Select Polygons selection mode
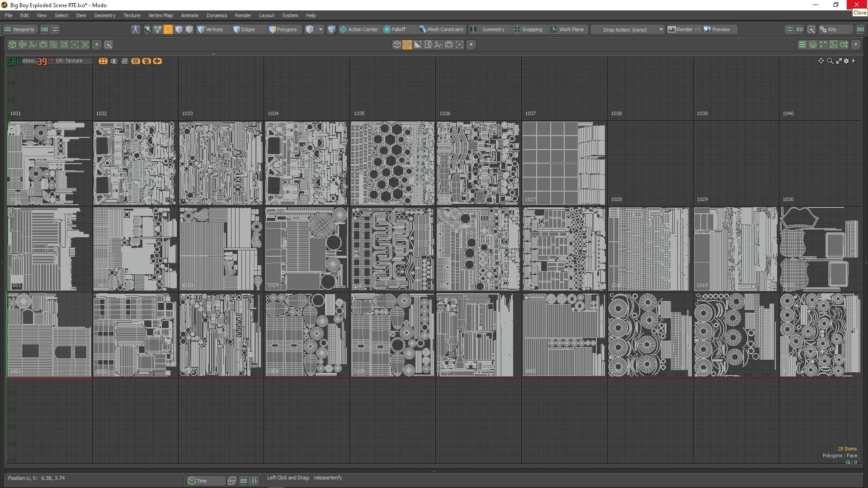The image size is (868, 488). (283, 29)
